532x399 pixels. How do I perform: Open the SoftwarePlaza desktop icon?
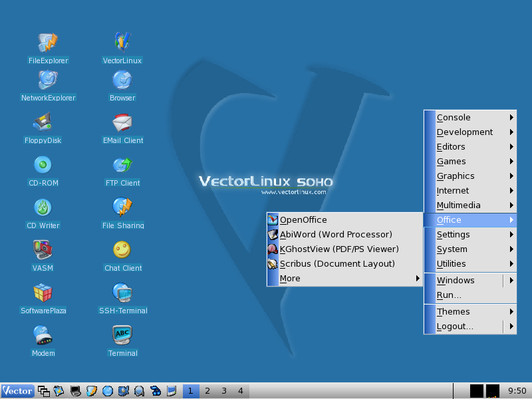(x=43, y=293)
